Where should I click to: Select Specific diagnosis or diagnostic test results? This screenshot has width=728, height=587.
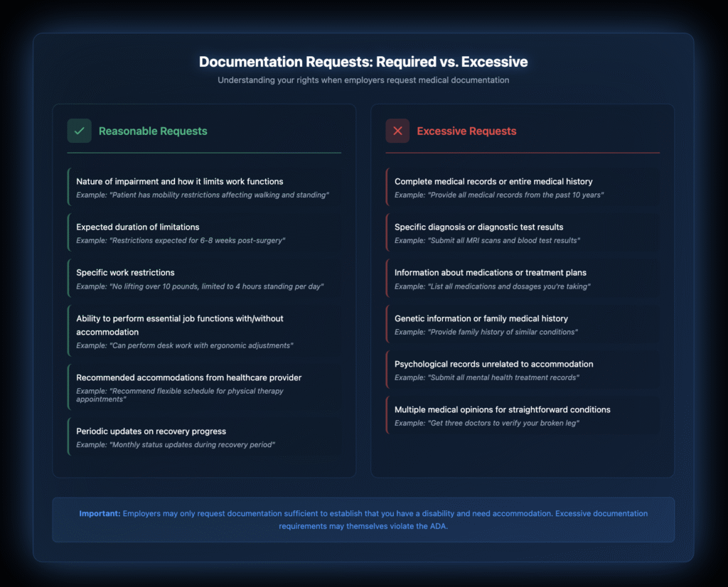478,227
